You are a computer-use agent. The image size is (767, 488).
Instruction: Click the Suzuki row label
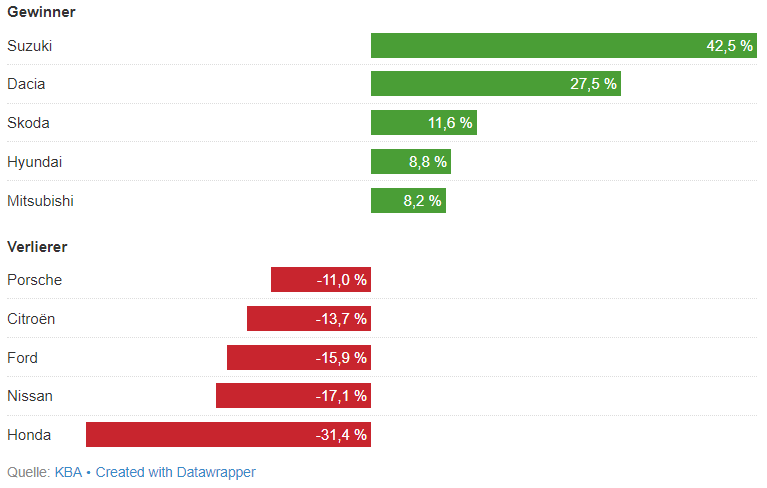(x=29, y=46)
